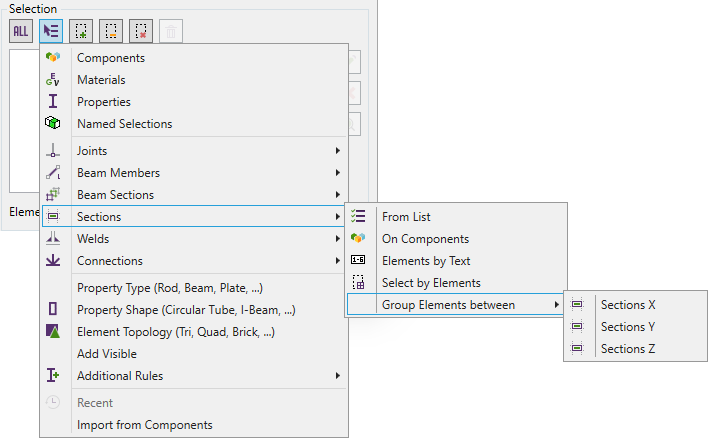The image size is (708, 438).
Task: Choose Components from the selection menu
Action: tap(111, 58)
